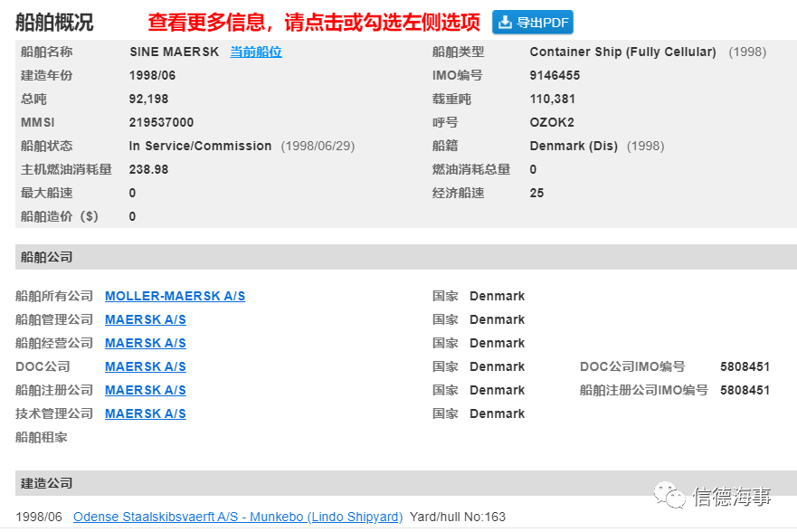
Task: Open MAERSK A/S link for 船舶注册公司
Action: click(146, 390)
